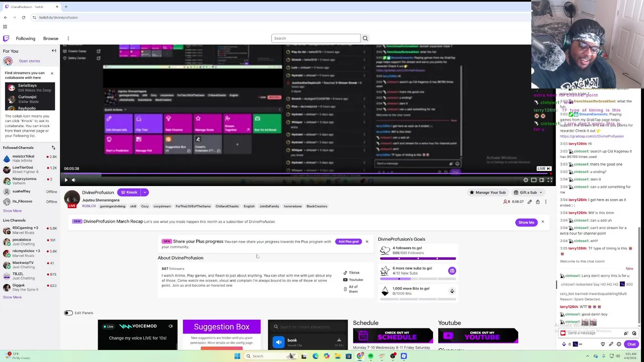Toggle the Edit Panels switch
644x362 pixels.
point(68,313)
